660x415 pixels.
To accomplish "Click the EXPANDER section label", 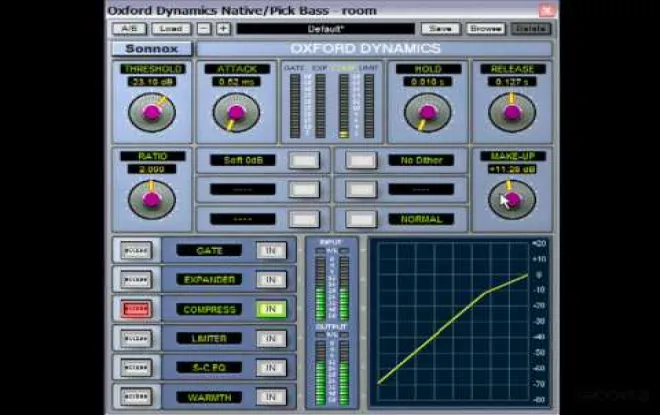I will pyautogui.click(x=209, y=280).
